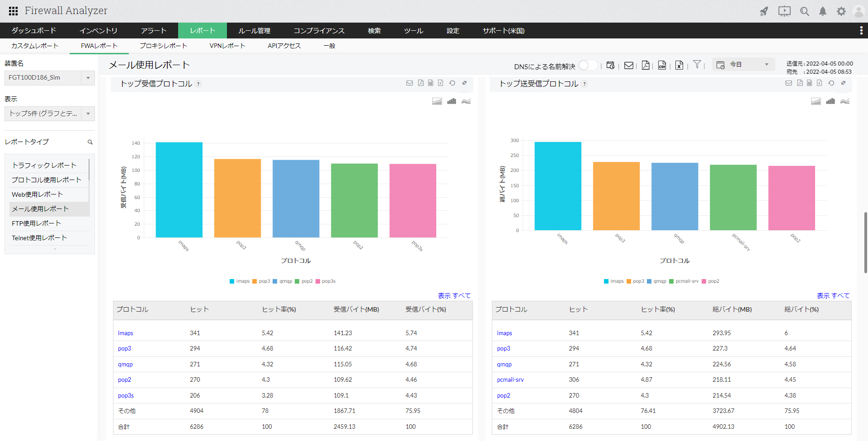Switch to the VPNレポート sub-tab
The height and width of the screenshot is (441, 868).
tap(227, 46)
